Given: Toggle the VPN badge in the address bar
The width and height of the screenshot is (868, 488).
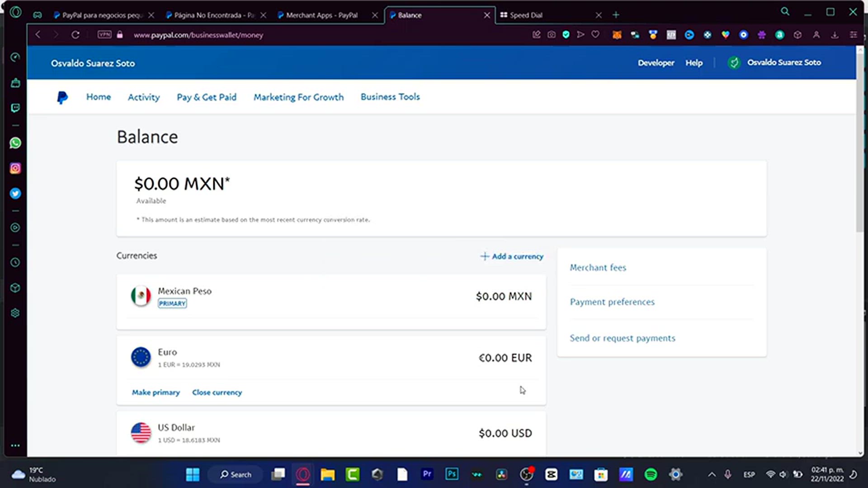Looking at the screenshot, I should (104, 34).
